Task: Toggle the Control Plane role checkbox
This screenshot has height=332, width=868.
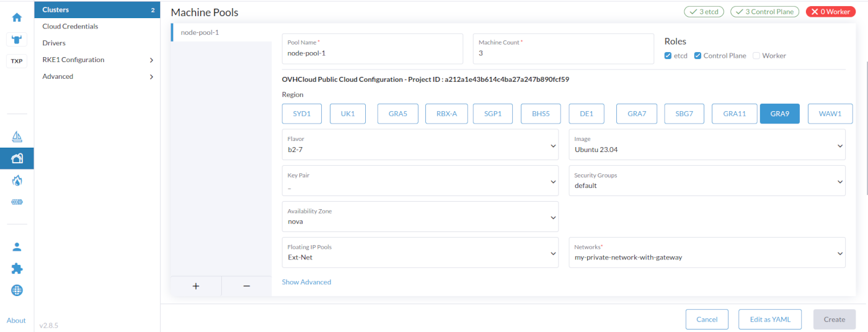Action: (x=697, y=56)
